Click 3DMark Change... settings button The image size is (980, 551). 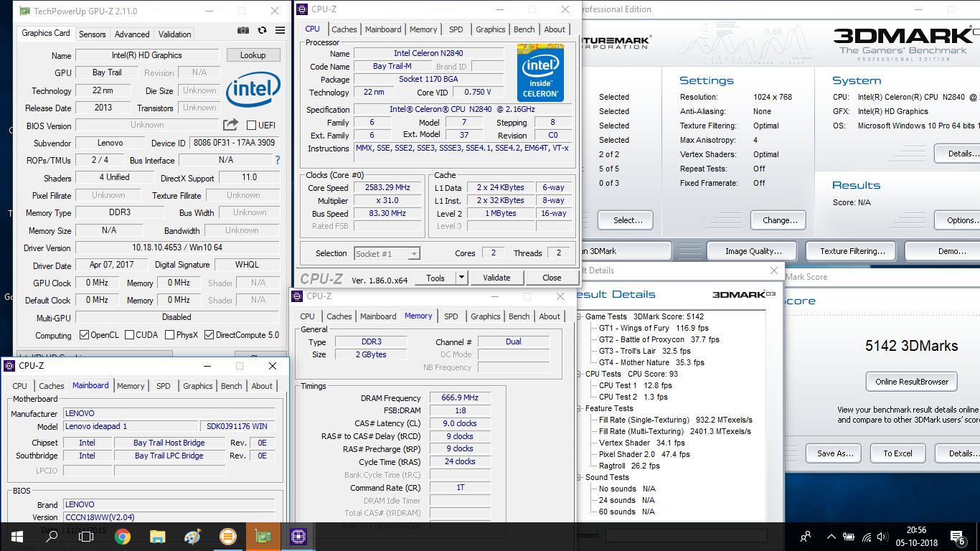tap(778, 220)
